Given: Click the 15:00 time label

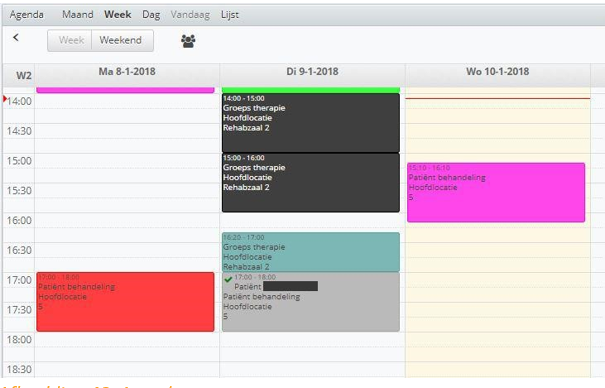Looking at the screenshot, I should click(x=19, y=161).
